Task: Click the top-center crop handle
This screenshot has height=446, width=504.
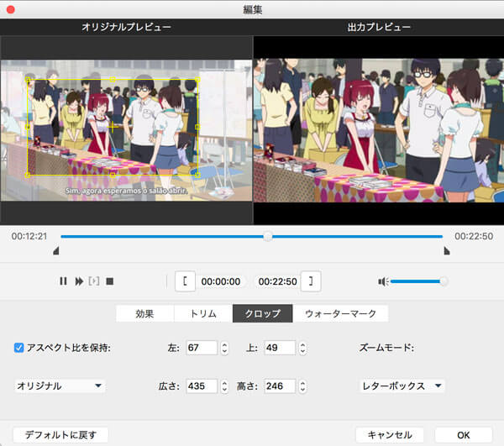Action: 113,79
